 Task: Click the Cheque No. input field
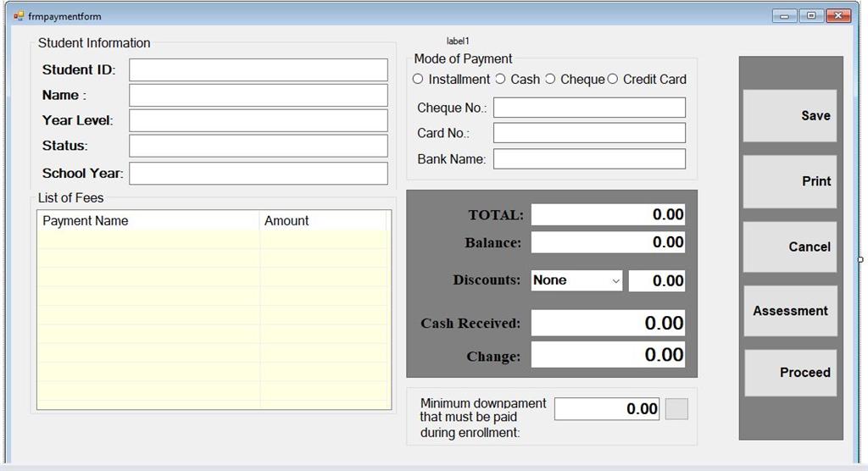pos(590,108)
